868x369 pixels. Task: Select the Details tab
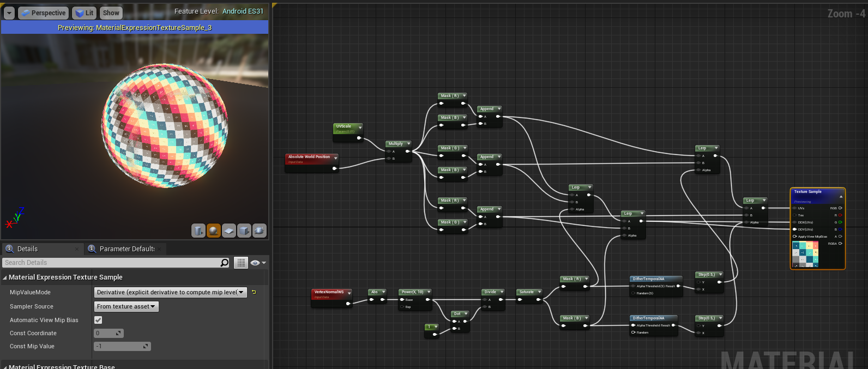click(x=27, y=249)
